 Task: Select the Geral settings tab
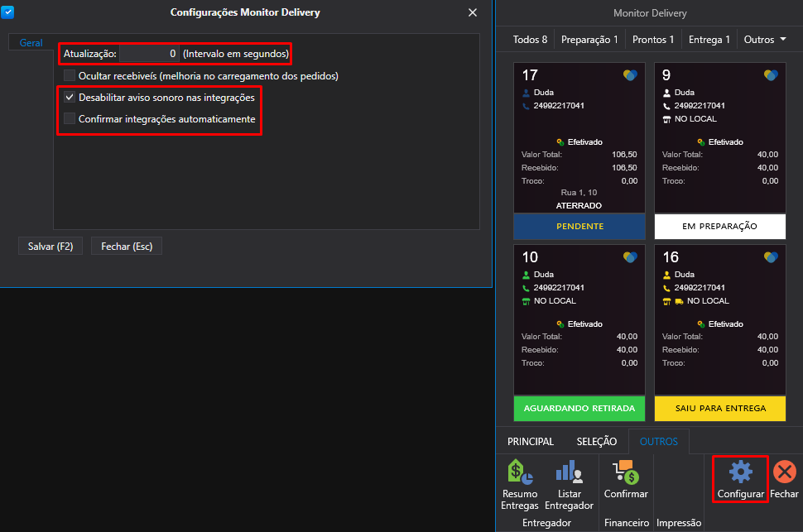pyautogui.click(x=31, y=43)
